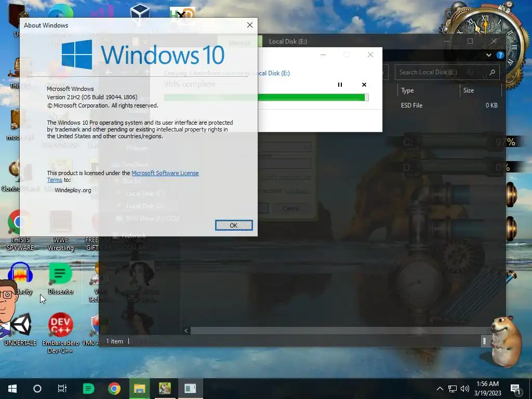
Task: Click OK in the About Windows dialog
Action: [x=234, y=225]
